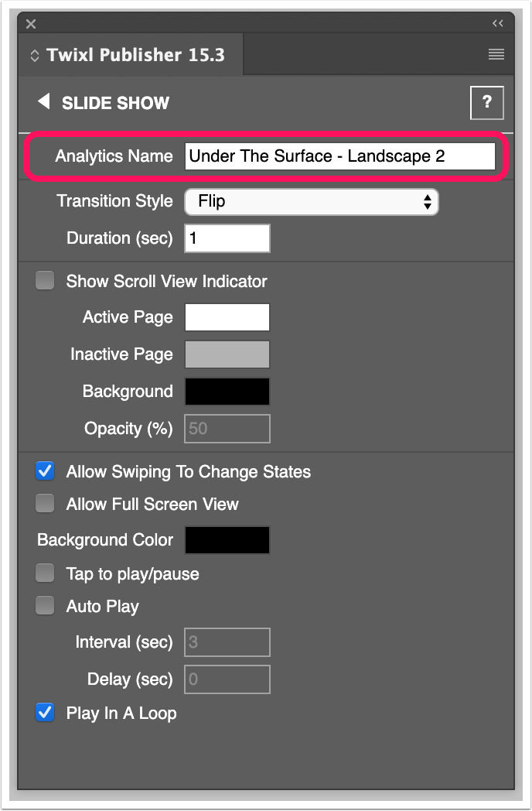This screenshot has width=532, height=811.
Task: Open the help question mark button
Action: click(x=487, y=103)
